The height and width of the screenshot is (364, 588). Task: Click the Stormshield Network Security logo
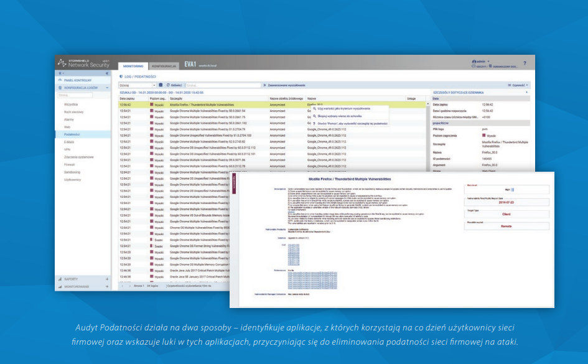click(81, 63)
